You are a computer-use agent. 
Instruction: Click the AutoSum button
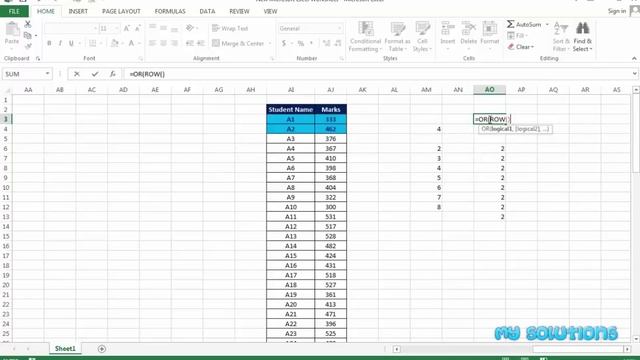point(524,24)
